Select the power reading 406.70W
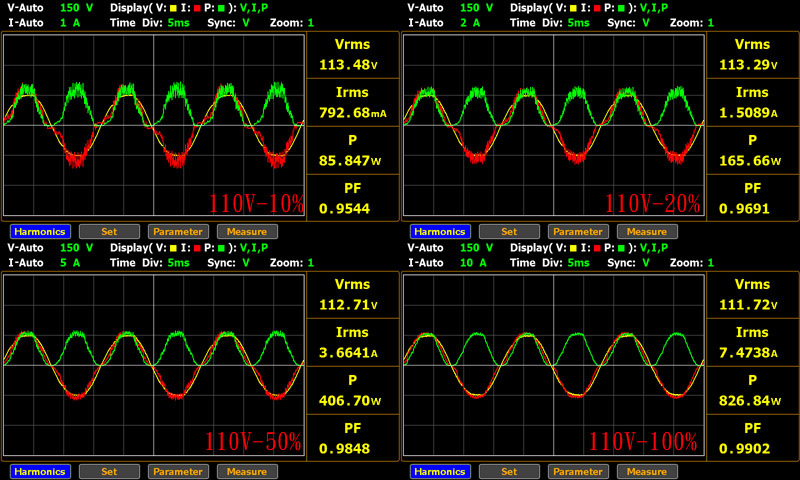800x480 pixels. (350, 401)
